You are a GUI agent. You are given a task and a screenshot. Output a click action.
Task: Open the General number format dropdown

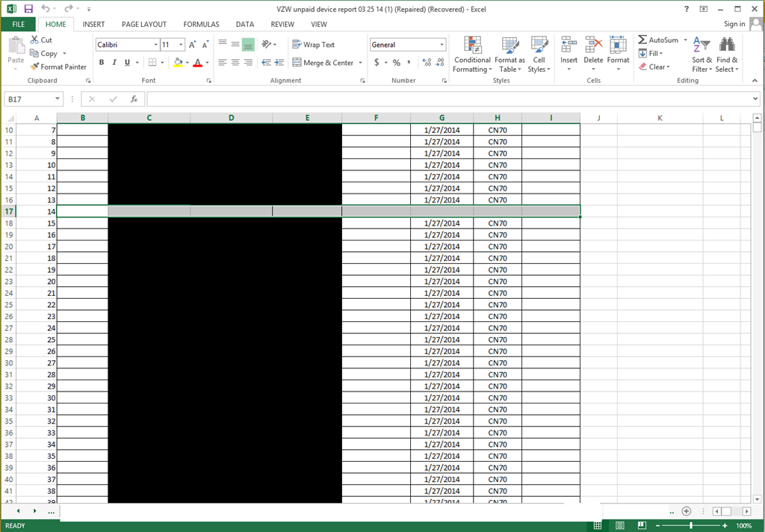click(442, 44)
